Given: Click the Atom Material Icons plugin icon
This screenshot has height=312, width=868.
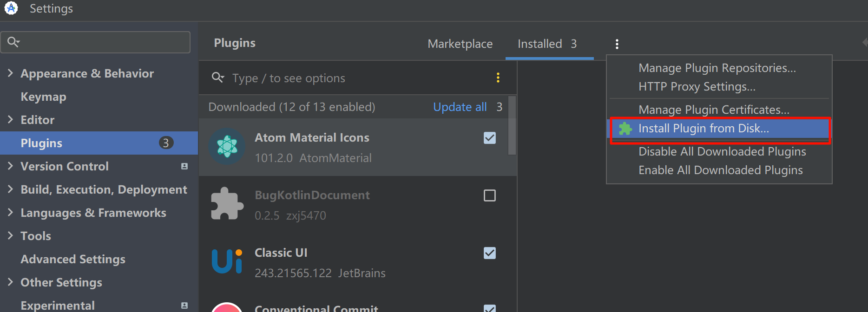Looking at the screenshot, I should tap(227, 147).
